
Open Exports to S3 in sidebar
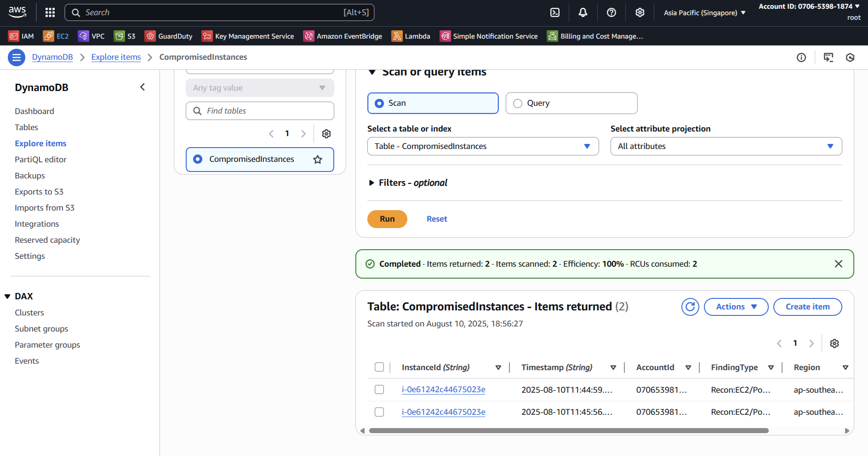(39, 192)
